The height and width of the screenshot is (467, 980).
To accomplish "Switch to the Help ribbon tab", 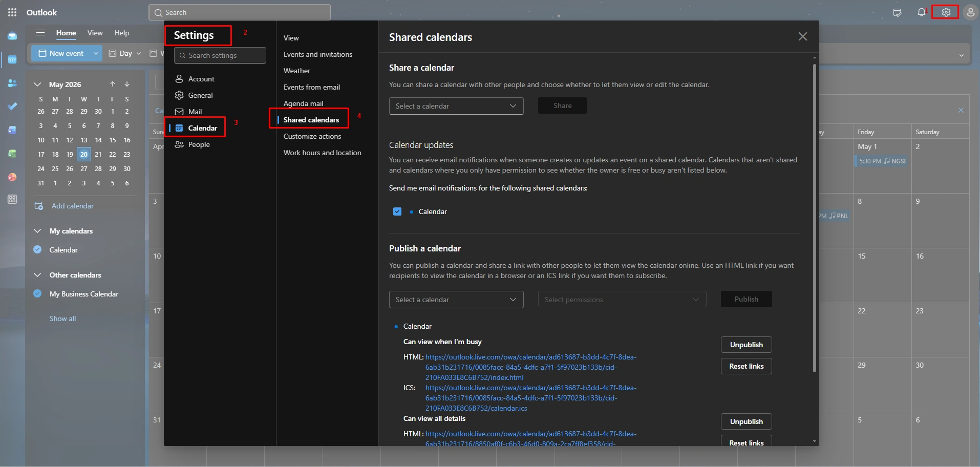I will tap(121, 33).
